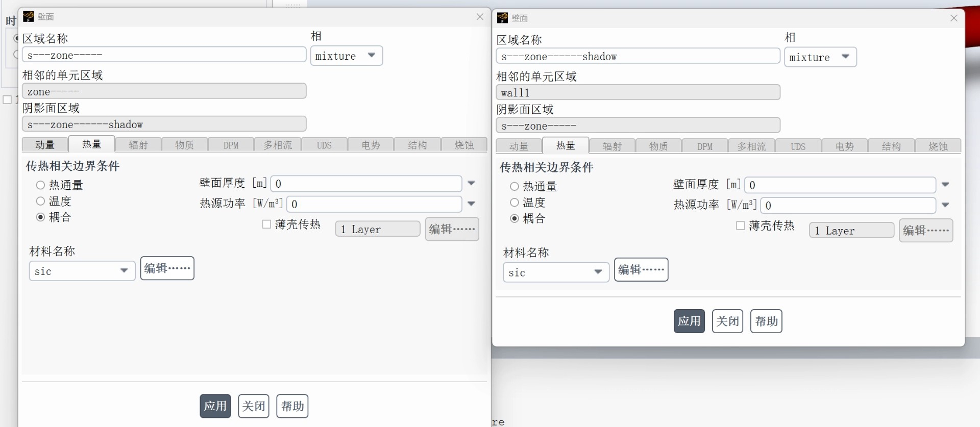Click the Fluent logo icon in left 壁面 window
This screenshot has width=980, height=427.
click(29, 17)
